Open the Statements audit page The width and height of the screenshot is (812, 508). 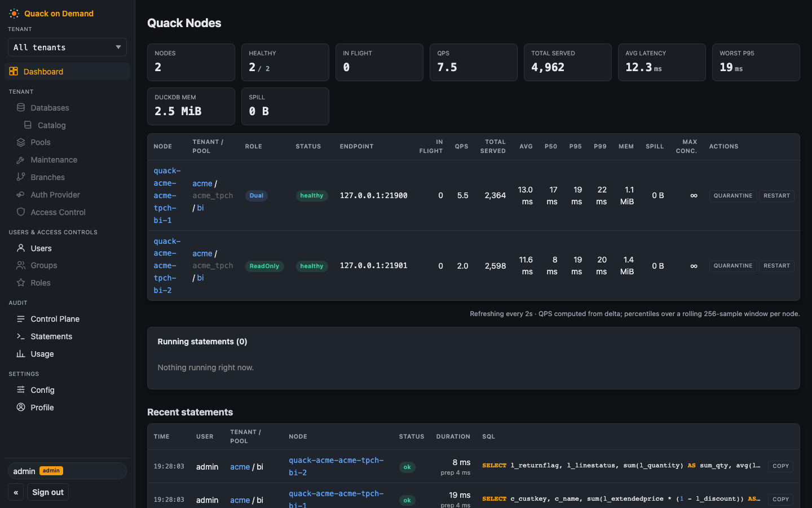point(51,336)
